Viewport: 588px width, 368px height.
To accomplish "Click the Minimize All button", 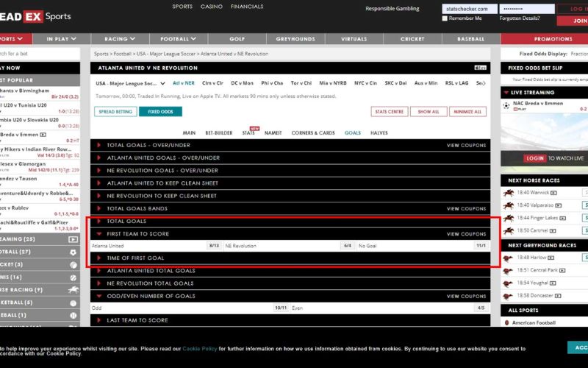I will (x=467, y=112).
